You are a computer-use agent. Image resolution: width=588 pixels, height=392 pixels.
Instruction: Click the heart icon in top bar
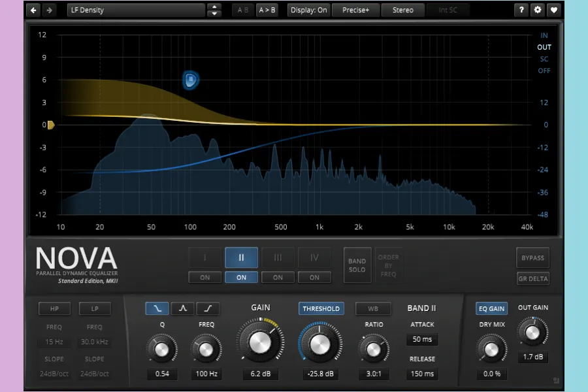click(553, 10)
